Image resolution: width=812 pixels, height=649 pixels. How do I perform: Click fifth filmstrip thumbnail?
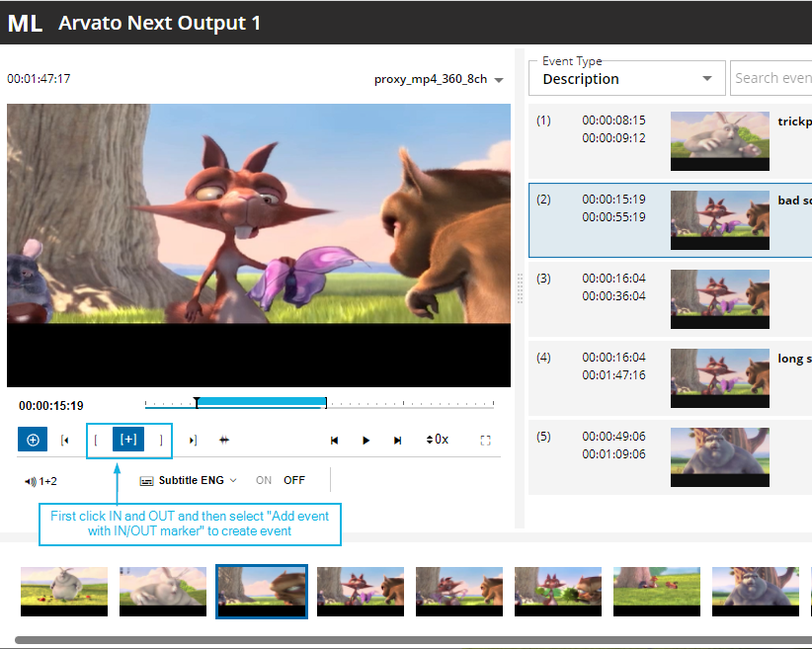click(459, 592)
